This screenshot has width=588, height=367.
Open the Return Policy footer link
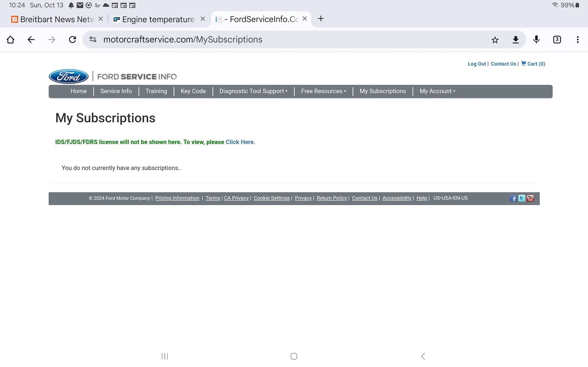[332, 198]
